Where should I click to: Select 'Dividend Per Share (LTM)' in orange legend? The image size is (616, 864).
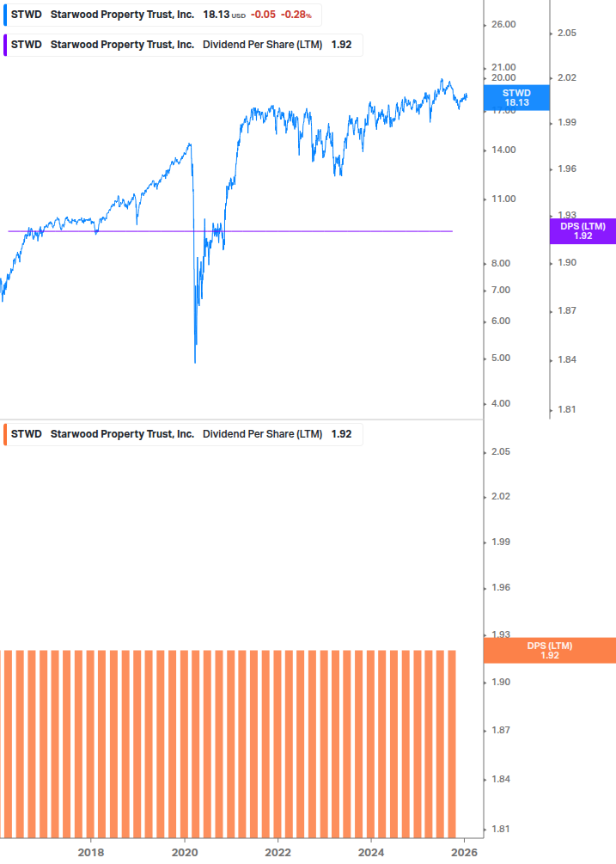[x=262, y=434]
